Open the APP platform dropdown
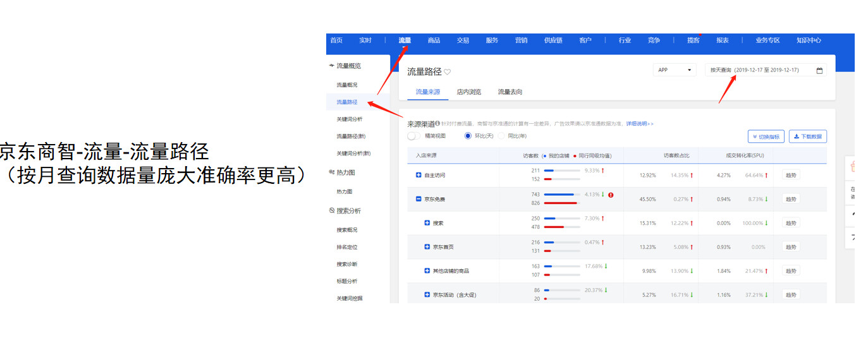 click(675, 70)
